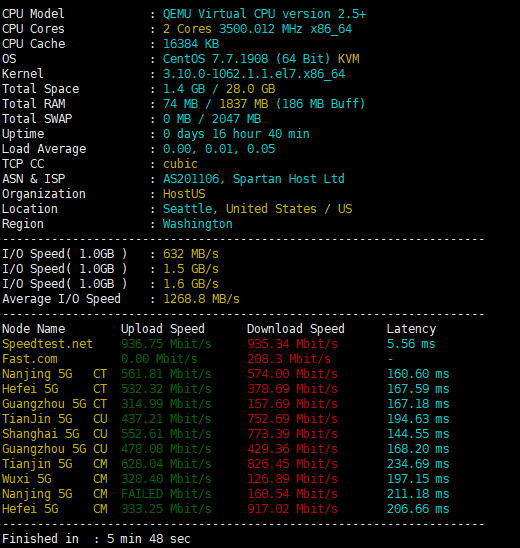Click the CPU Cache value 16384 KB
Screen dimensions: 520x548
coord(191,44)
